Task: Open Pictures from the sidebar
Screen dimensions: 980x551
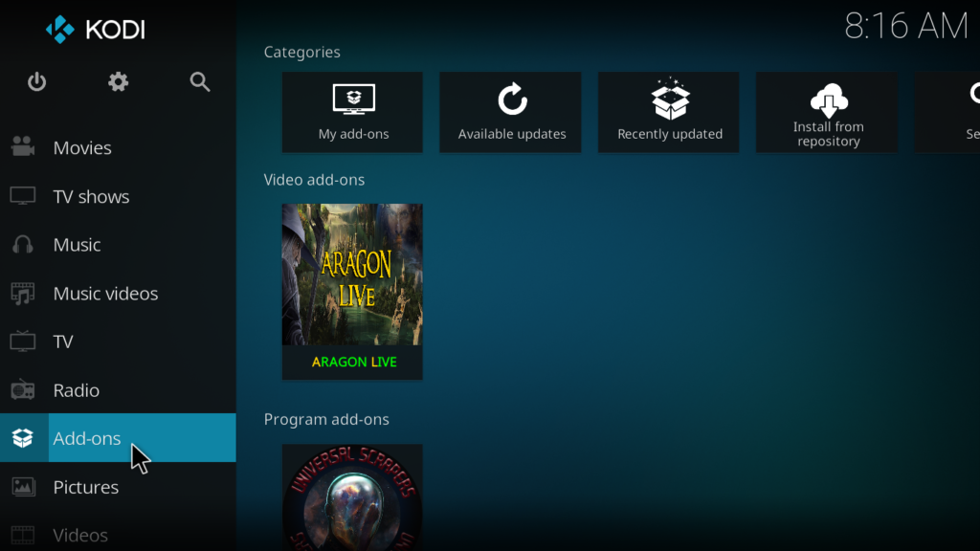Action: click(x=118, y=487)
